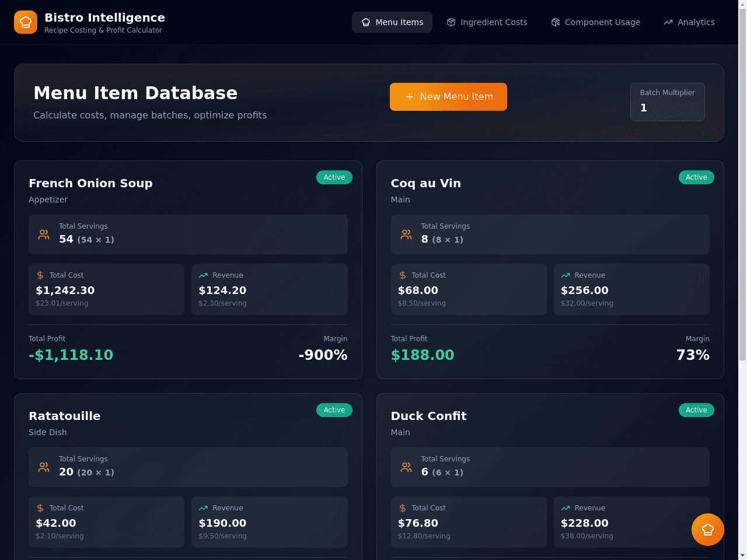Image resolution: width=747 pixels, height=560 pixels.
Task: Click the $2.10/serving cost text
Action: (60, 536)
